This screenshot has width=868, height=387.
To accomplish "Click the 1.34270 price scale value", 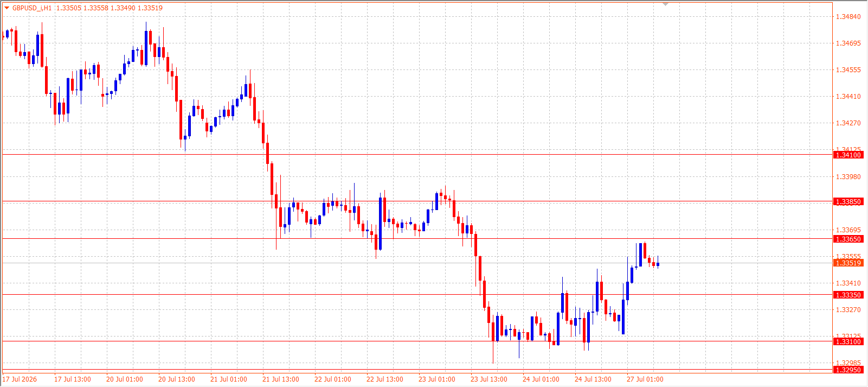I will 848,123.
